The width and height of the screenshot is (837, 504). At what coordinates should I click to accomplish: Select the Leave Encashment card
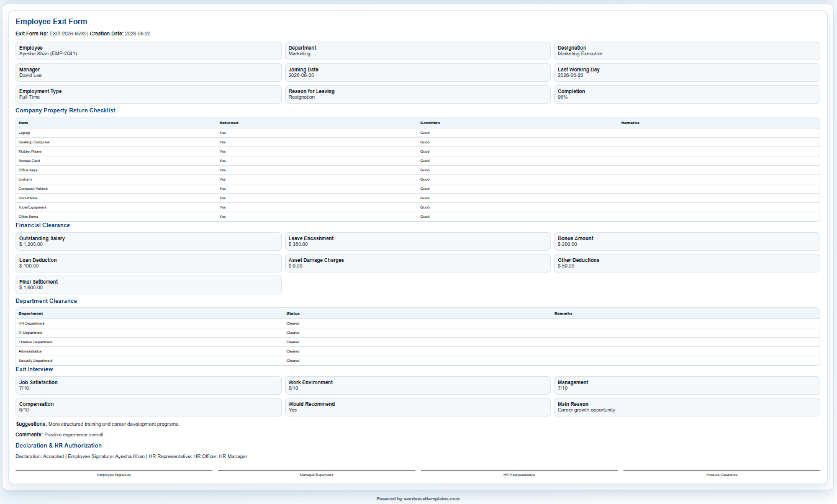(418, 241)
